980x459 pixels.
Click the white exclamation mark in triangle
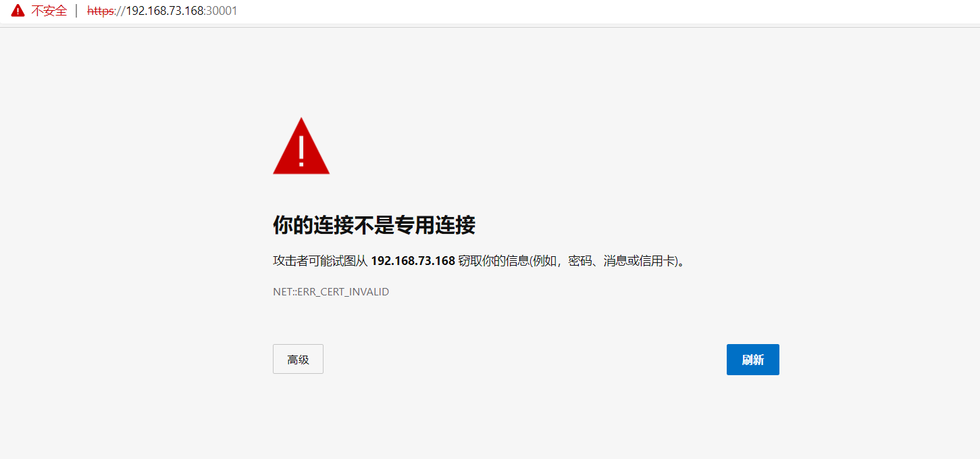(301, 151)
